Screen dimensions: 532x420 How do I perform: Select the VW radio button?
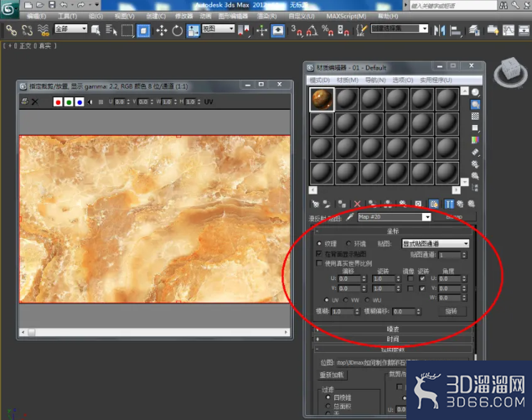345,300
